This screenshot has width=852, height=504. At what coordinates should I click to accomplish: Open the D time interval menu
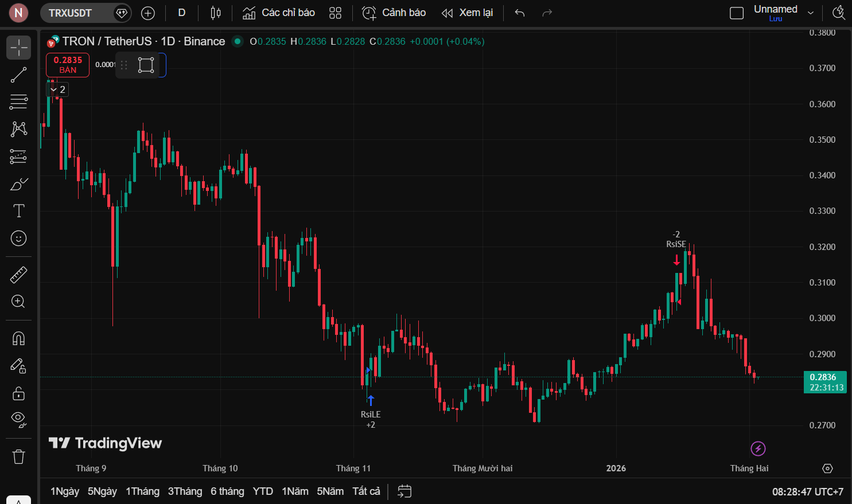(x=182, y=13)
